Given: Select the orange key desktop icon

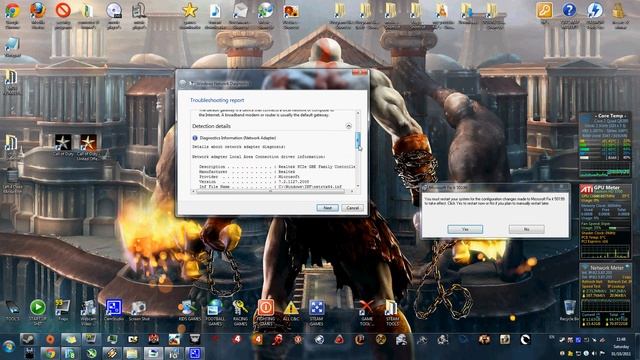Looking at the screenshot, I should [x=544, y=11].
